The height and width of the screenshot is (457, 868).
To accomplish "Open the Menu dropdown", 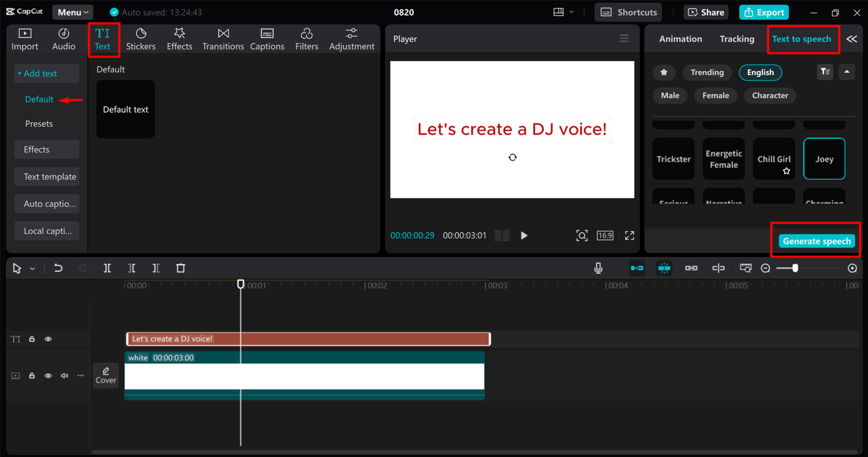I will [73, 12].
